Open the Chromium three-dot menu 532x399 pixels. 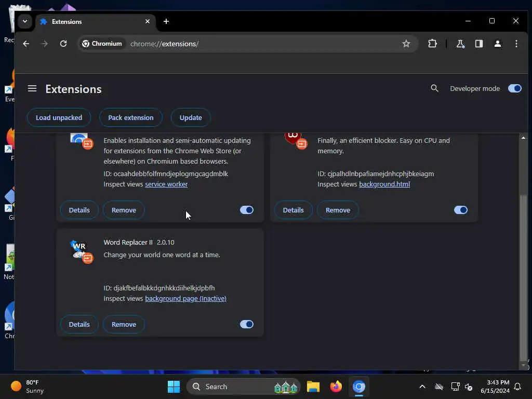pos(516,44)
